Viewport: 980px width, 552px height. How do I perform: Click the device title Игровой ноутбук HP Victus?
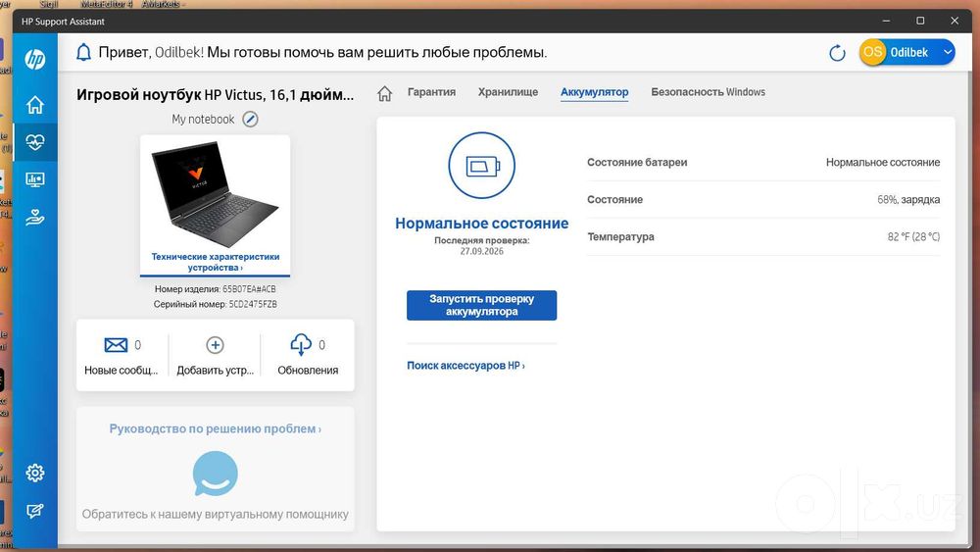(215, 95)
